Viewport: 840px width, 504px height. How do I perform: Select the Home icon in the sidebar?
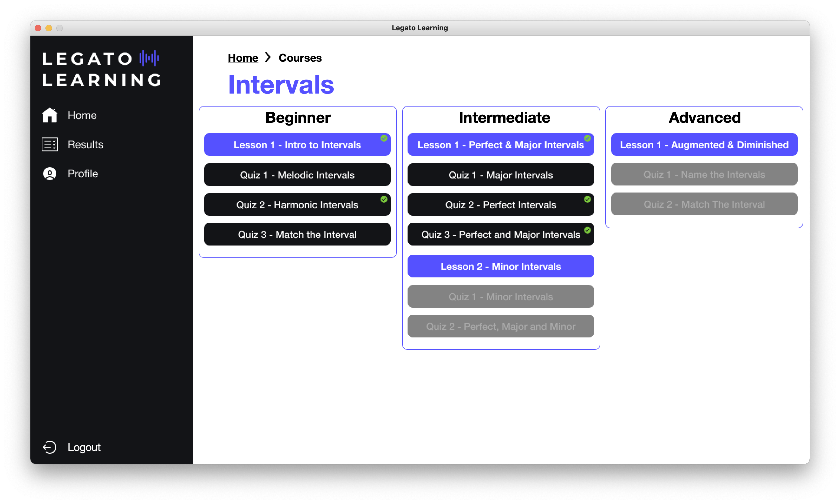(x=50, y=115)
